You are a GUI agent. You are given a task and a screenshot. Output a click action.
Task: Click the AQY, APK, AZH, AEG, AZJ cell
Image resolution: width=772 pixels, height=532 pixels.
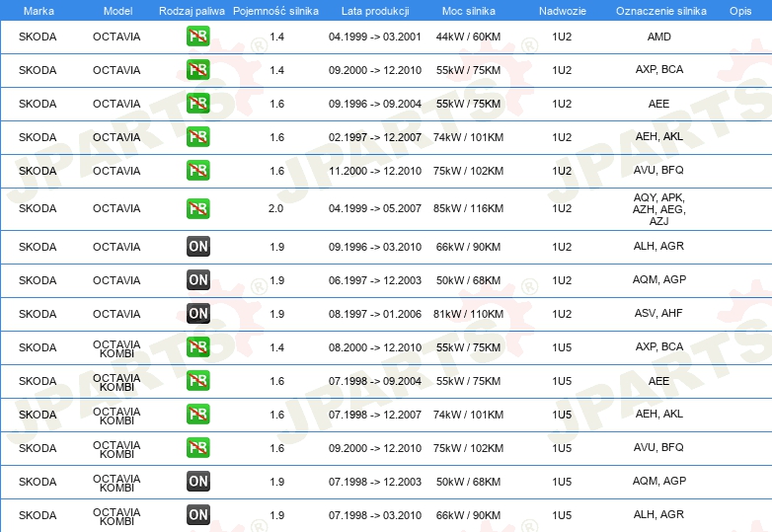[659, 209]
